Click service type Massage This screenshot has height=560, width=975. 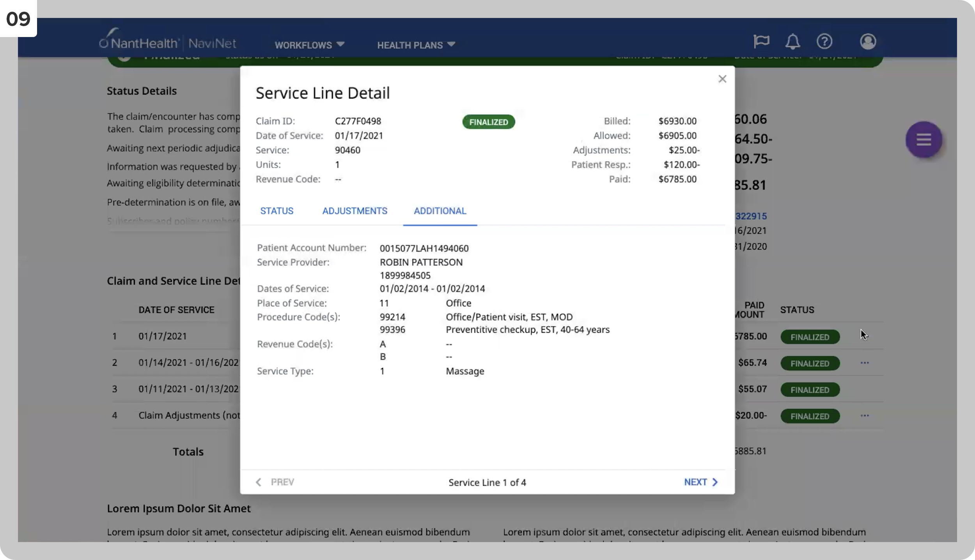(465, 371)
